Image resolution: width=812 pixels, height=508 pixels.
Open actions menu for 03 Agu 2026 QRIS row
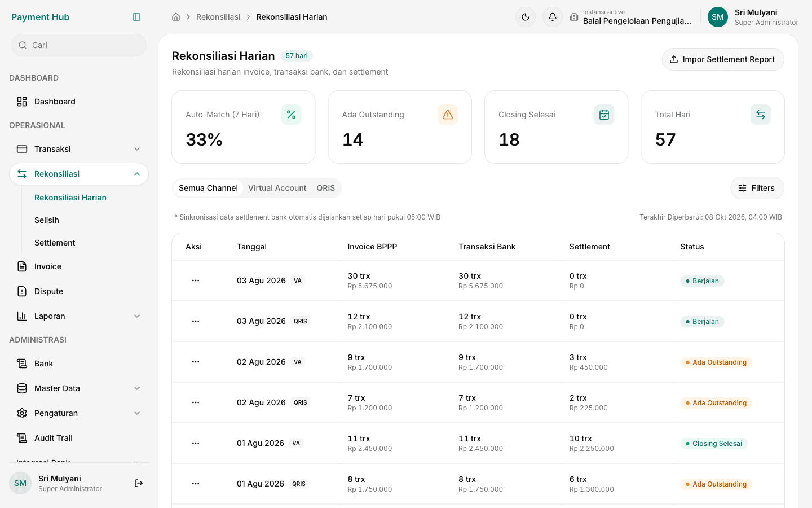[196, 321]
